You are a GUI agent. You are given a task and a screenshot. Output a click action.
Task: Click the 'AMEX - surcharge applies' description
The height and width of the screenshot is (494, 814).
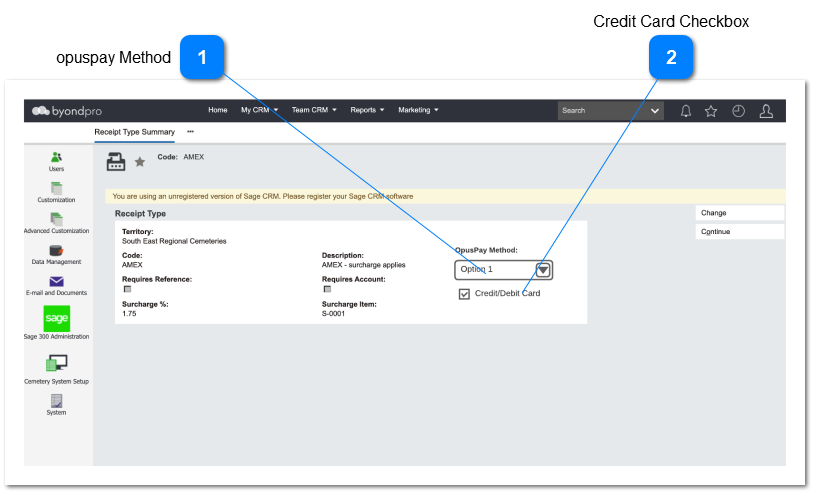[x=363, y=265]
